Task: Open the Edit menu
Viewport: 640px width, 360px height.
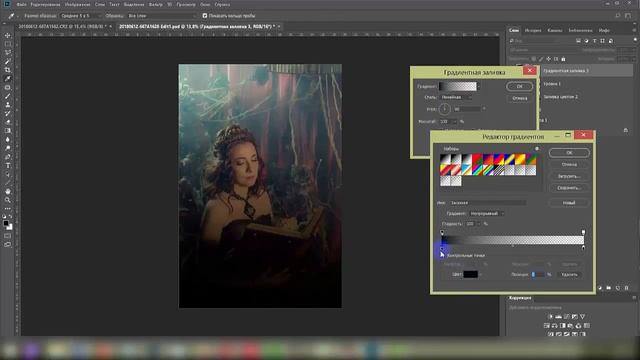Action: 45,4
